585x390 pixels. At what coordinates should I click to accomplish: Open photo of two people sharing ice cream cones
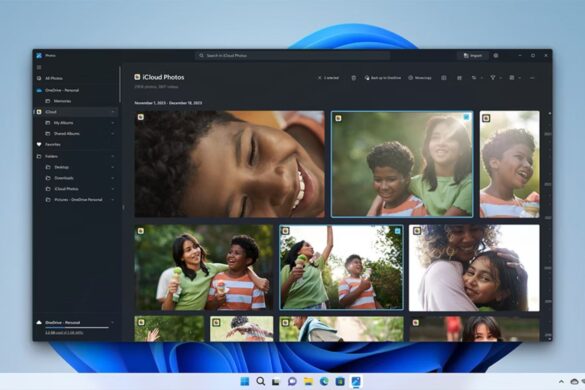click(204, 267)
